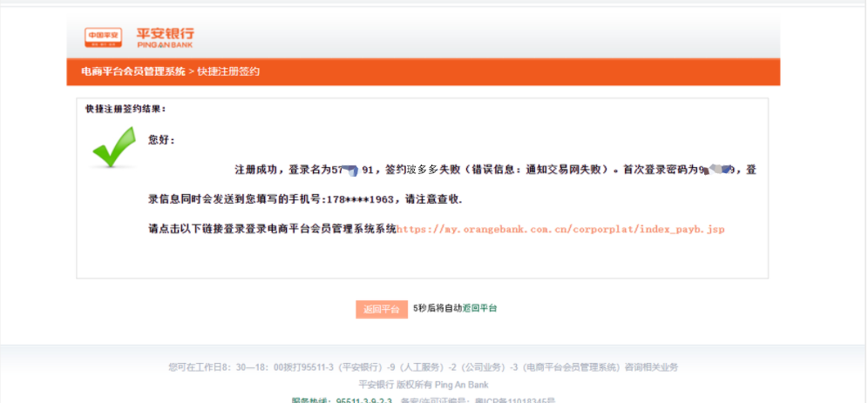The height and width of the screenshot is (403, 868).
Task: Click the 服务热线 hotline number in footer
Action: pyautogui.click(x=342, y=400)
